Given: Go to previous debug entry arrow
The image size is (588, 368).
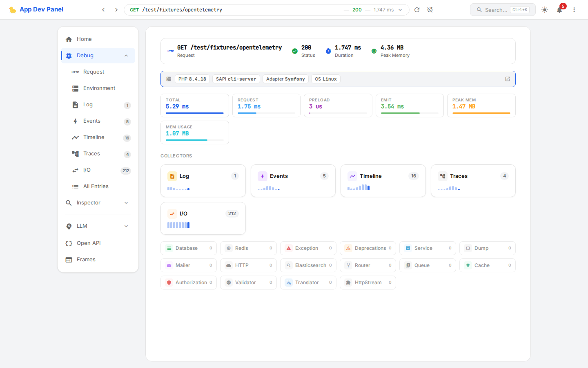Looking at the screenshot, I should [x=103, y=10].
